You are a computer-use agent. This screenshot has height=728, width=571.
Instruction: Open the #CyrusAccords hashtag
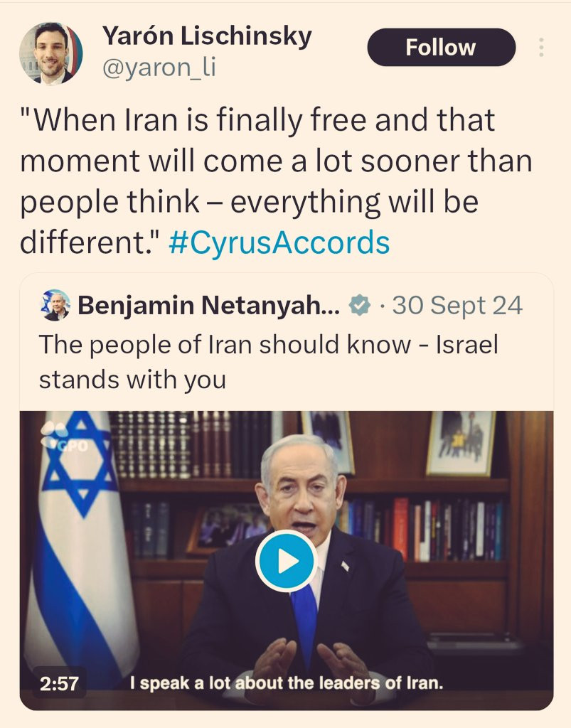click(x=279, y=242)
